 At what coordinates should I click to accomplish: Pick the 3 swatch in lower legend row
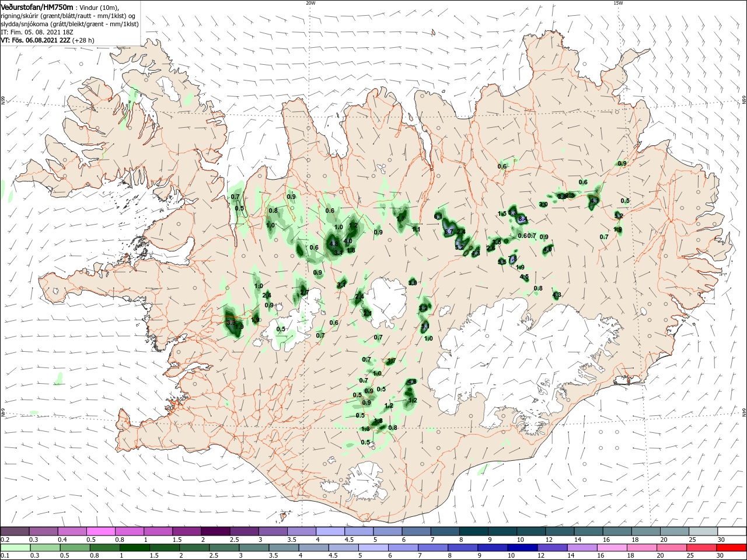point(253,548)
